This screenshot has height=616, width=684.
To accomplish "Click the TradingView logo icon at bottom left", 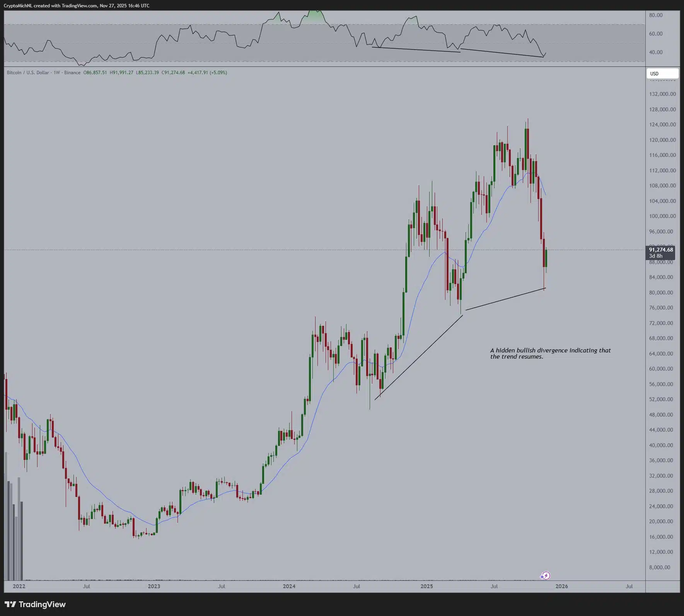I will tap(10, 604).
